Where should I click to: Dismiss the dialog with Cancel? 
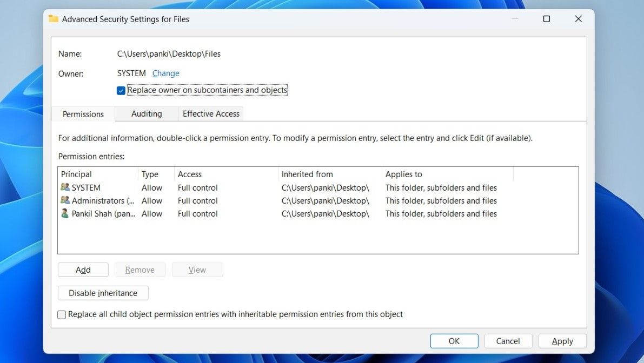point(508,341)
